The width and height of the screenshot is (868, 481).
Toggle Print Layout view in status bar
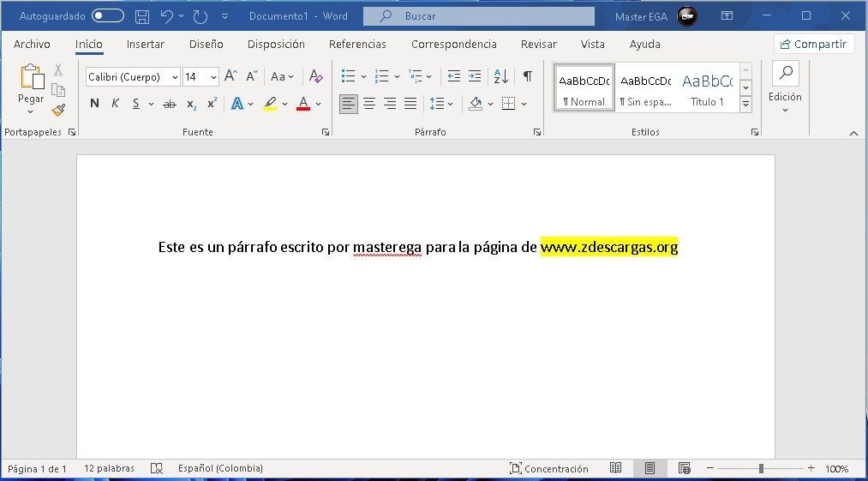coord(650,469)
